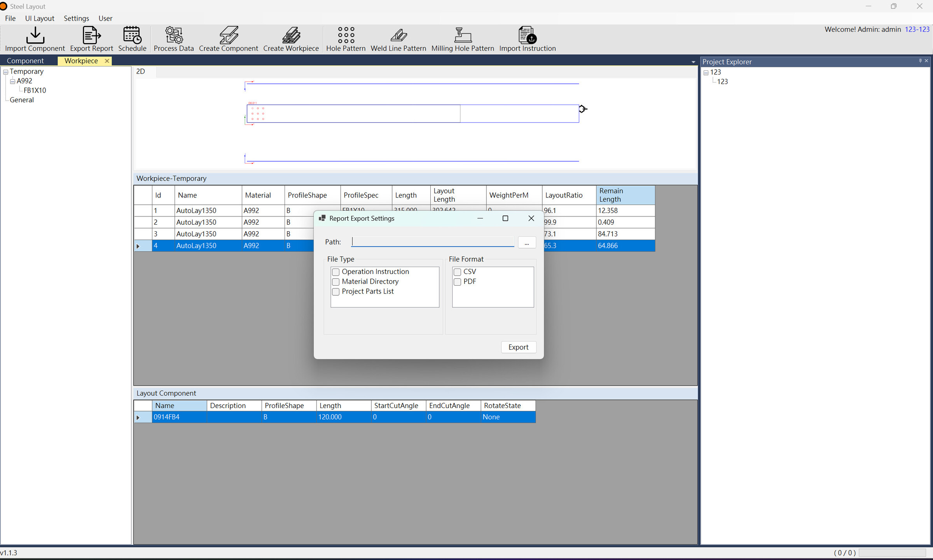Select the 0914FB4 layout component row
This screenshot has height=560, width=933.
coord(335,417)
